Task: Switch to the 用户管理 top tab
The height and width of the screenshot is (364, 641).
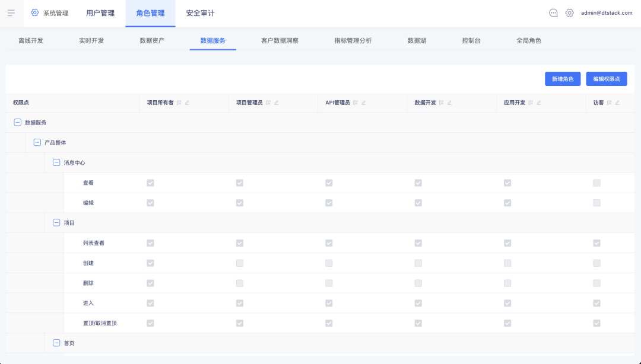Action: [100, 13]
